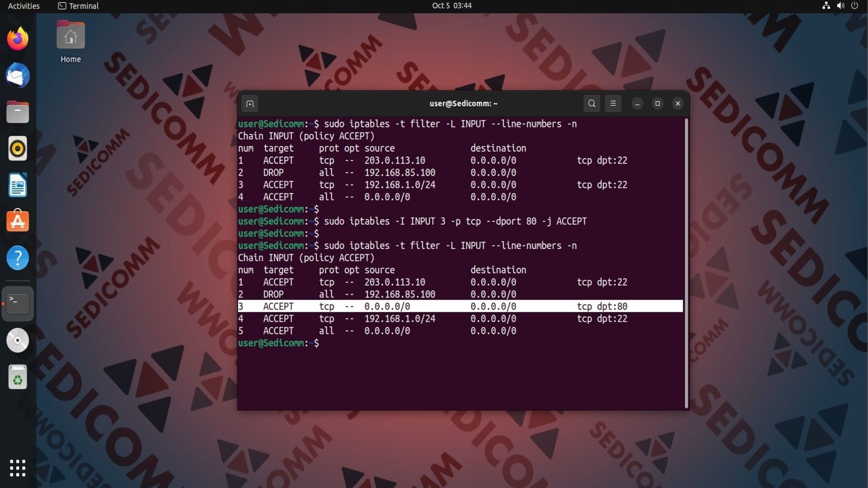Click the terminal's vertical scrollbar
The height and width of the screenshot is (488, 868).
tap(686, 262)
